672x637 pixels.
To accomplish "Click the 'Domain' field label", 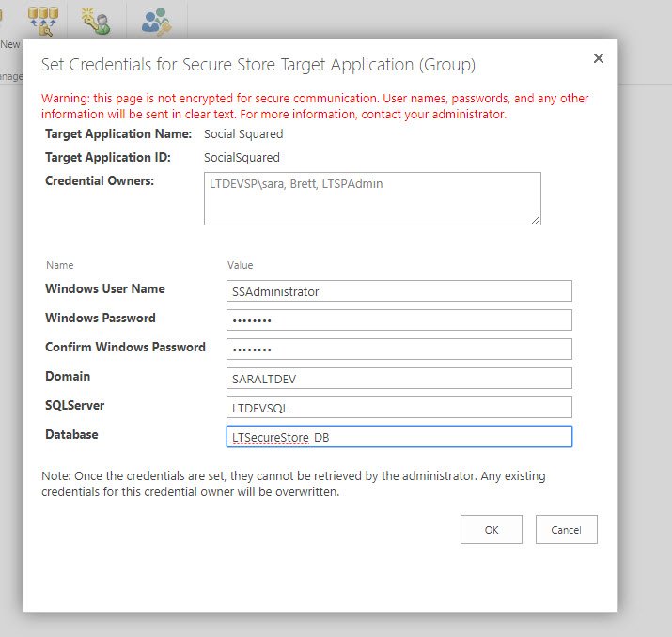I will click(68, 376).
